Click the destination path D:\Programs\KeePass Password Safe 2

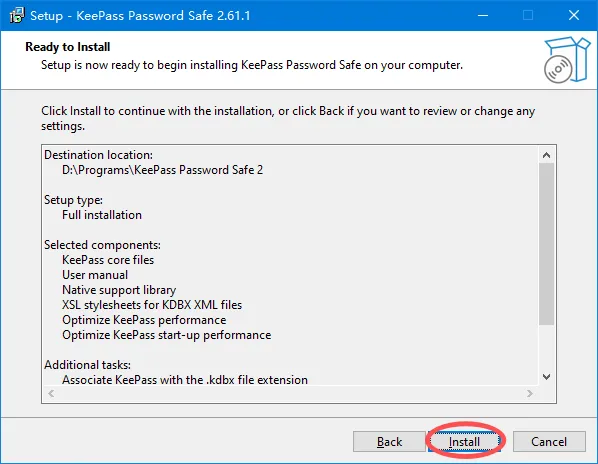pos(162,170)
